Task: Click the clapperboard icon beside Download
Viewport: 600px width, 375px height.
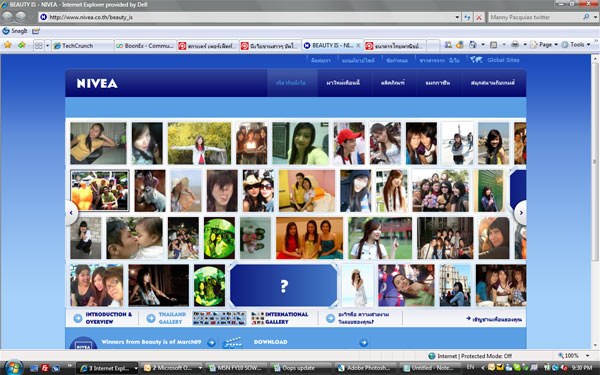Action: tap(233, 342)
